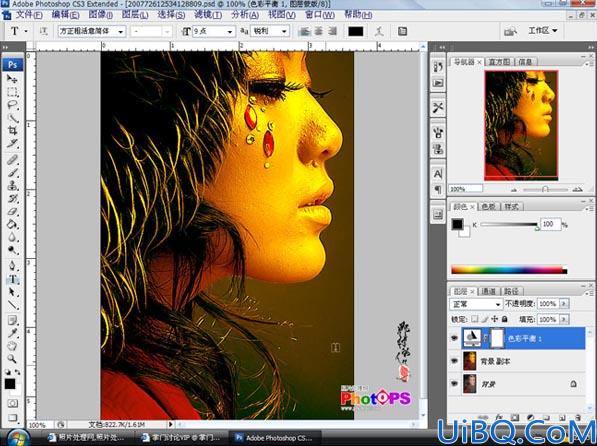Open the 工作区 workspace dropdown

point(542,30)
